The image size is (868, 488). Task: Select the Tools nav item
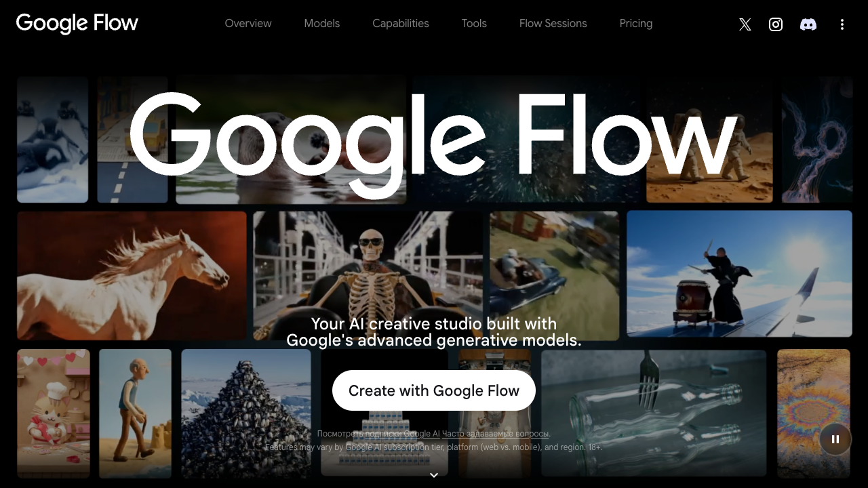click(474, 23)
